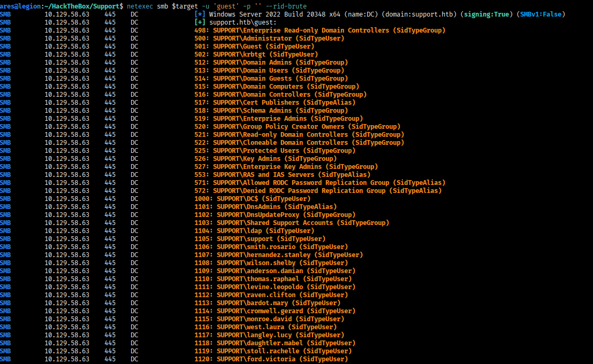Screen dimensions: 593x364
Task: Select the '525: SUPPORT\Protected Users' line
Action: click(275, 151)
